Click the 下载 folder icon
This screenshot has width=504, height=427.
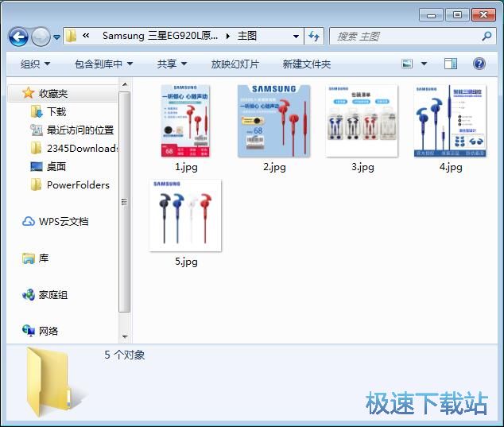pyautogui.click(x=37, y=111)
